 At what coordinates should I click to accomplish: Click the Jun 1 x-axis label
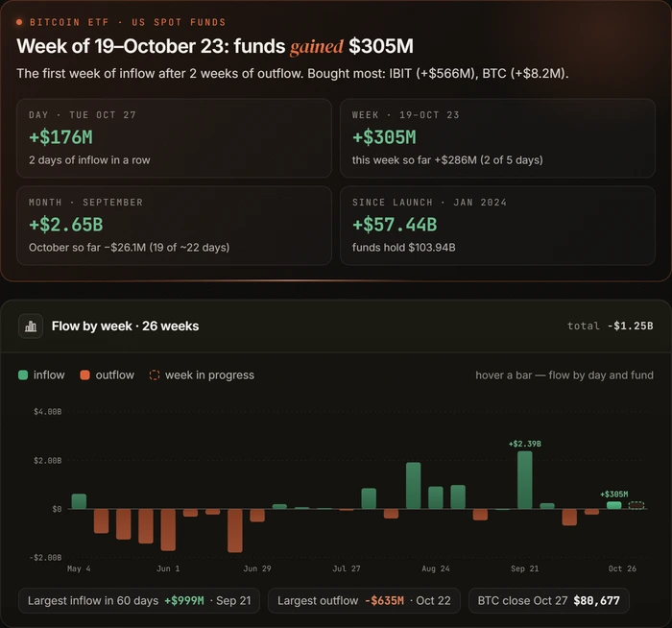pos(168,568)
